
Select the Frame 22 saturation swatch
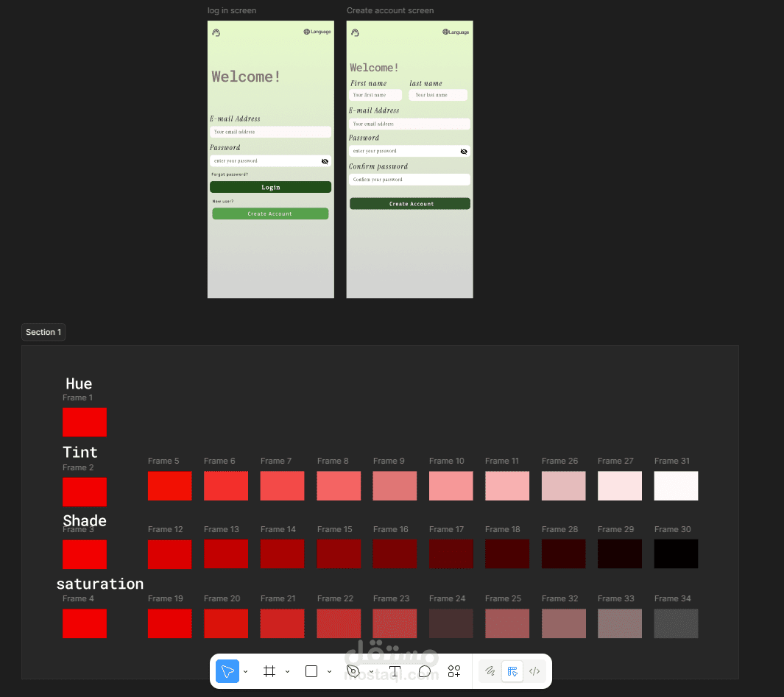pos(339,623)
